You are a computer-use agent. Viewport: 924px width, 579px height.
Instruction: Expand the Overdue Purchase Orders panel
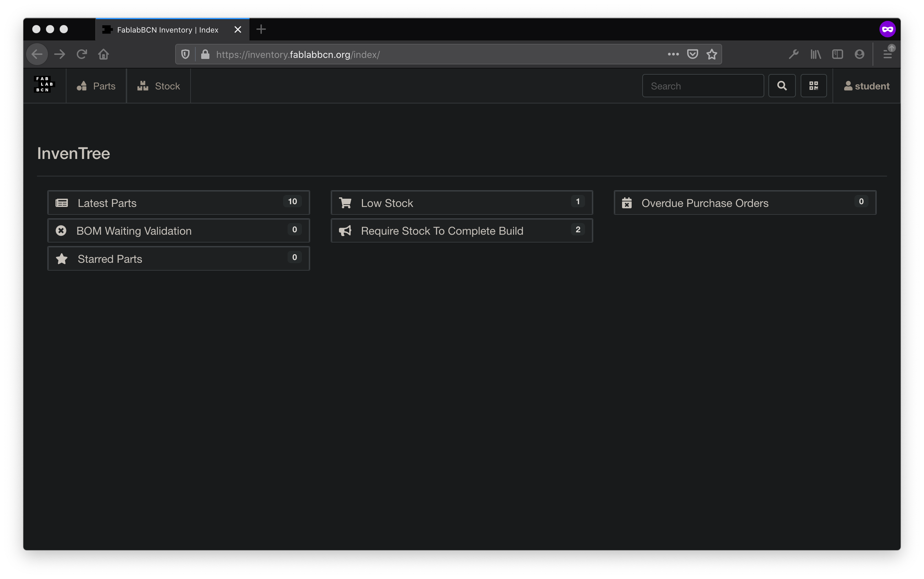pyautogui.click(x=745, y=202)
